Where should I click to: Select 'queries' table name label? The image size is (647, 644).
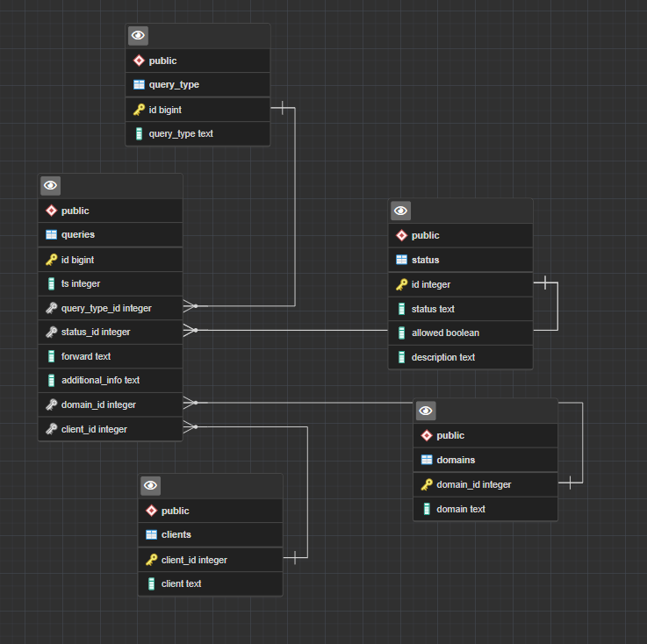(78, 234)
